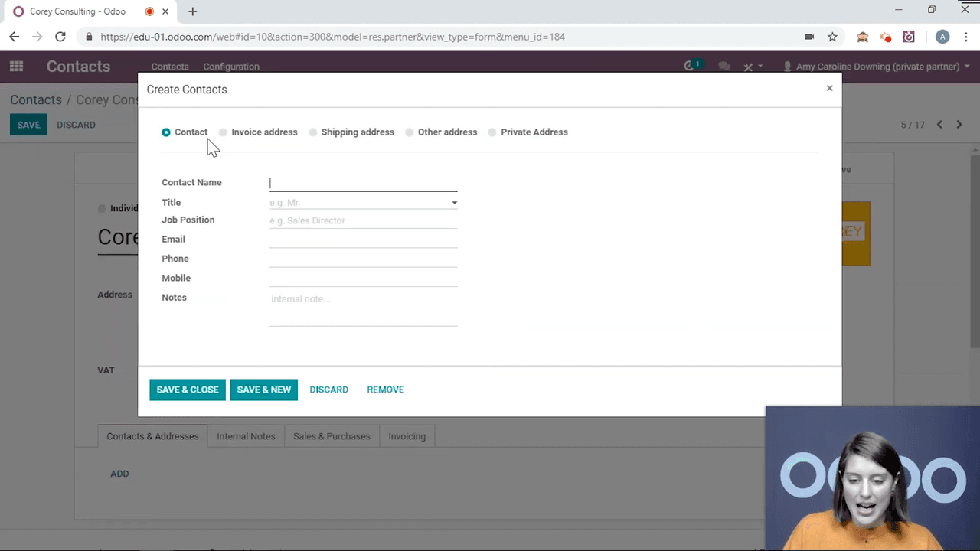This screenshot has width=980, height=551.
Task: Open the Title dropdown
Action: click(454, 202)
